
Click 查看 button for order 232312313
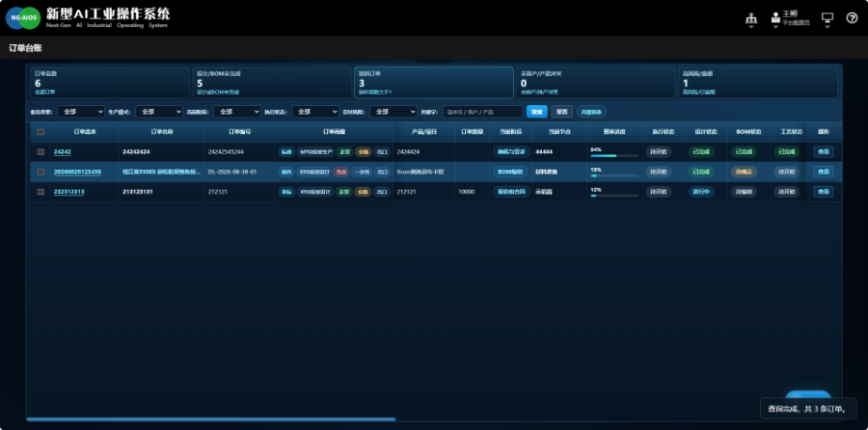coord(824,192)
